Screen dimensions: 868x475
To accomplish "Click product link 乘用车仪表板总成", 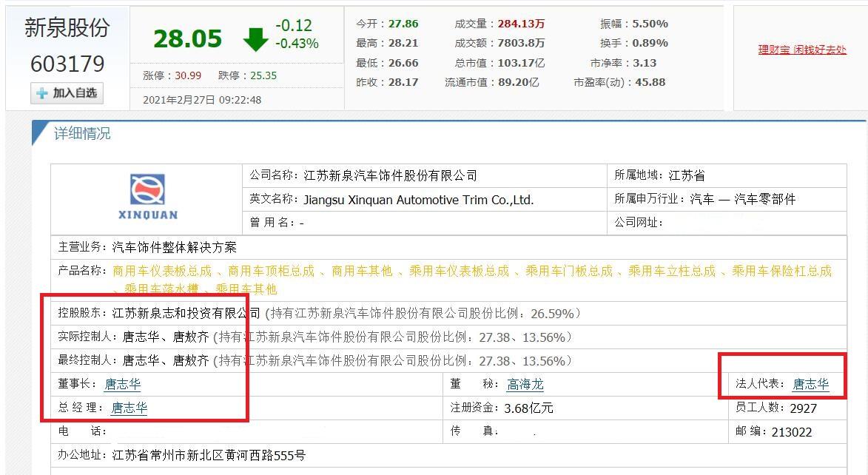I will pyautogui.click(x=459, y=271).
